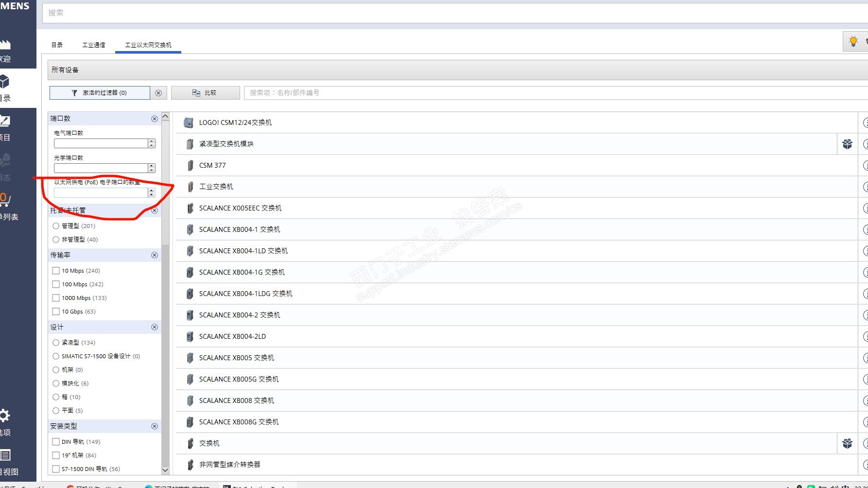Reset the 设计 filter group
This screenshot has height=488, width=868.
click(155, 327)
